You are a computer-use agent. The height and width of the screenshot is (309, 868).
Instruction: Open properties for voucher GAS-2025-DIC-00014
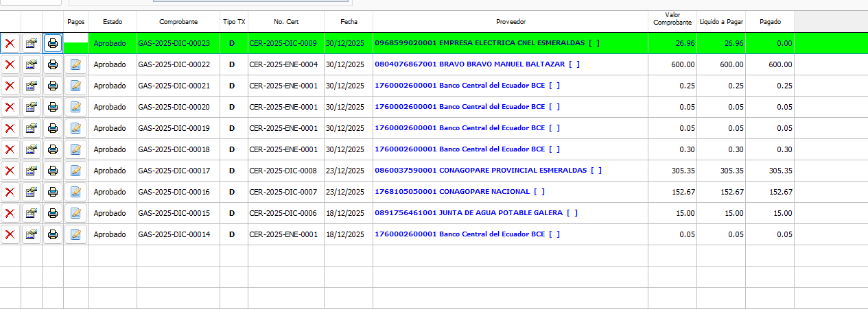32,235
